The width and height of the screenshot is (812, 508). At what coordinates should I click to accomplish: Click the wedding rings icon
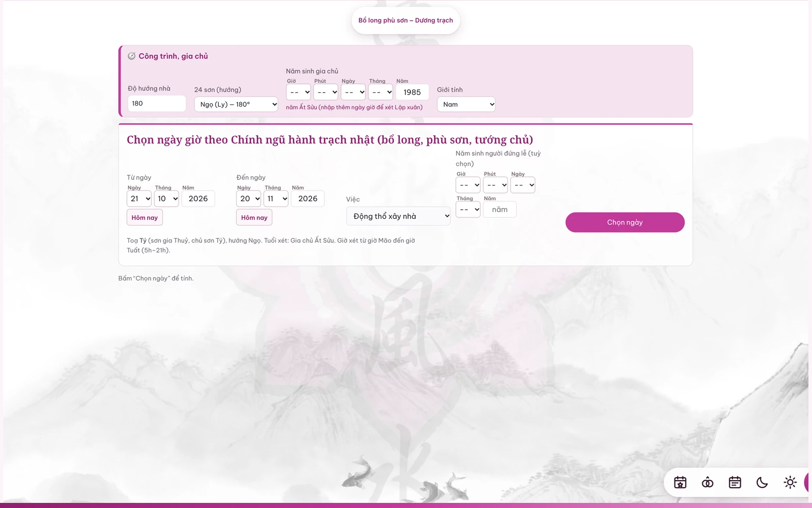tap(707, 483)
